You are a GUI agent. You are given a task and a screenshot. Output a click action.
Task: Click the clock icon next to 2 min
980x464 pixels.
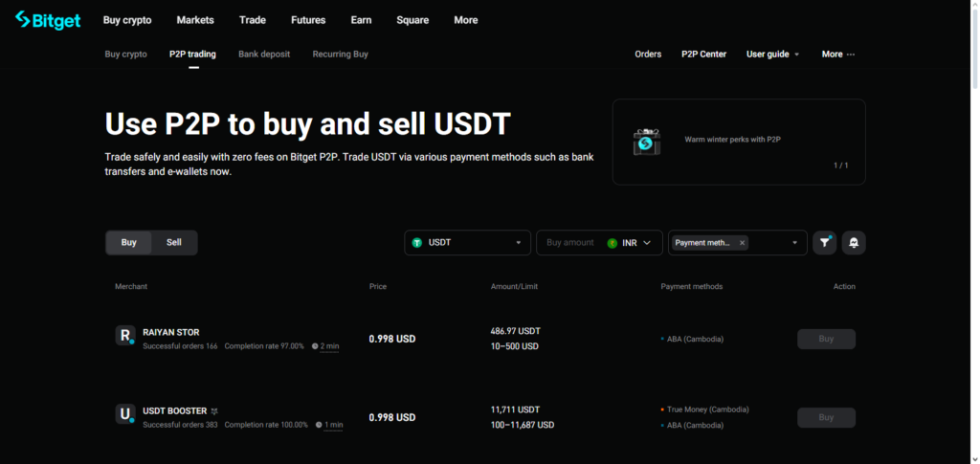point(315,346)
